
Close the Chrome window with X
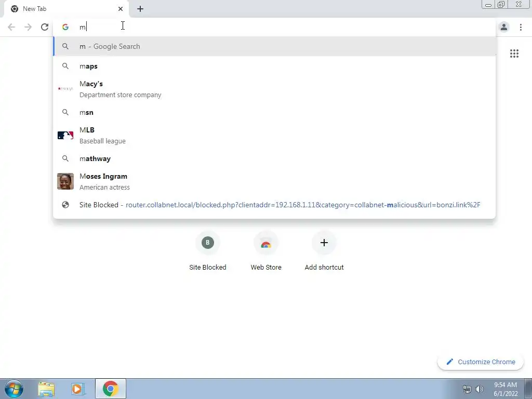[x=519, y=4]
